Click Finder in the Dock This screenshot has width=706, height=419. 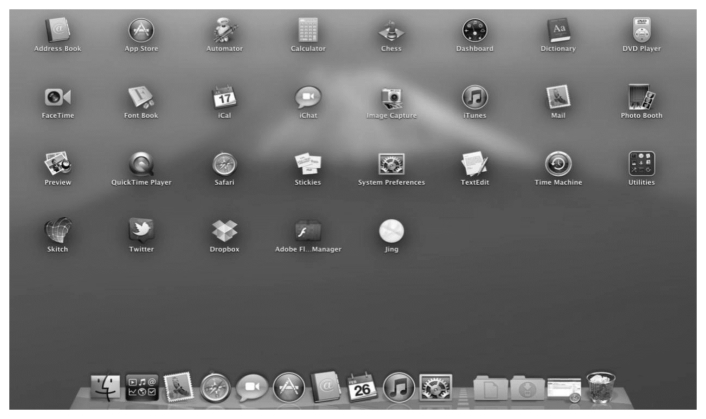click(105, 387)
